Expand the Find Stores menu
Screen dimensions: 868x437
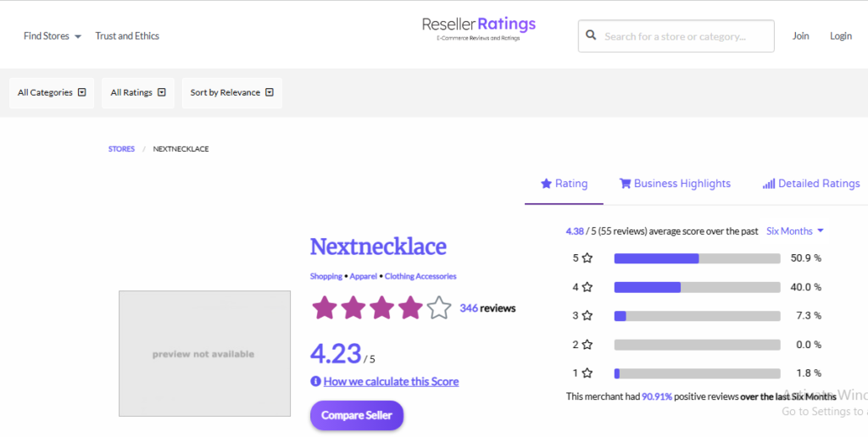pyautogui.click(x=53, y=36)
